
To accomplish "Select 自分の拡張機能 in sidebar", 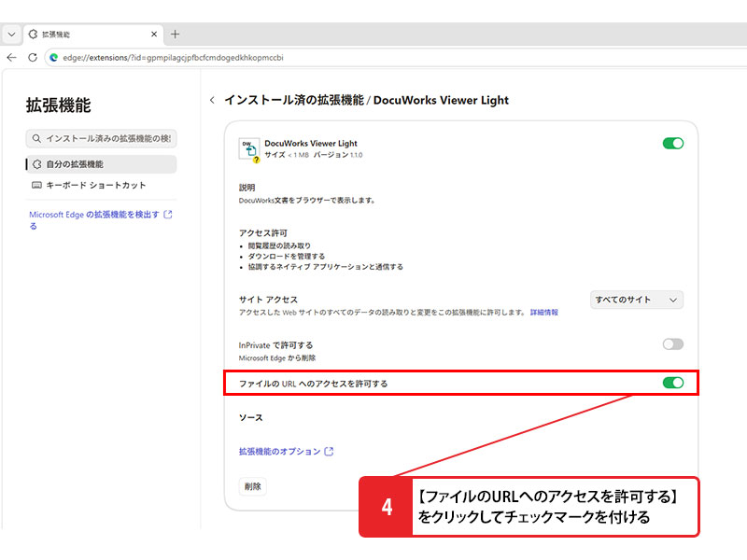I will (x=101, y=164).
